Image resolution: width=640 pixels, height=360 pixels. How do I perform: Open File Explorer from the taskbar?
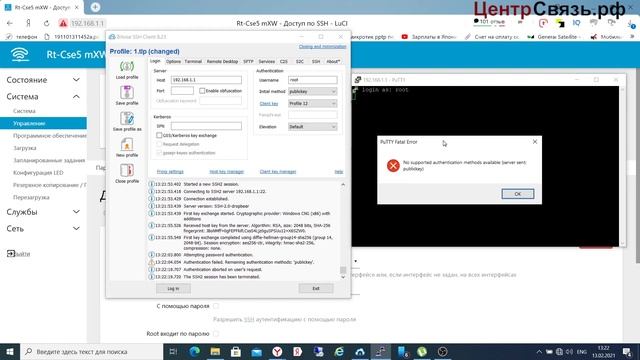click(215, 351)
